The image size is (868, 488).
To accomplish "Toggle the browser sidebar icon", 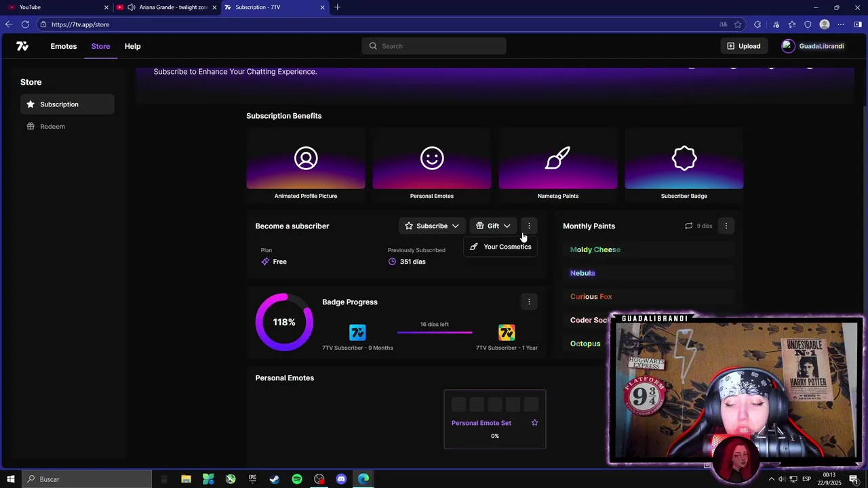I will tap(859, 24).
